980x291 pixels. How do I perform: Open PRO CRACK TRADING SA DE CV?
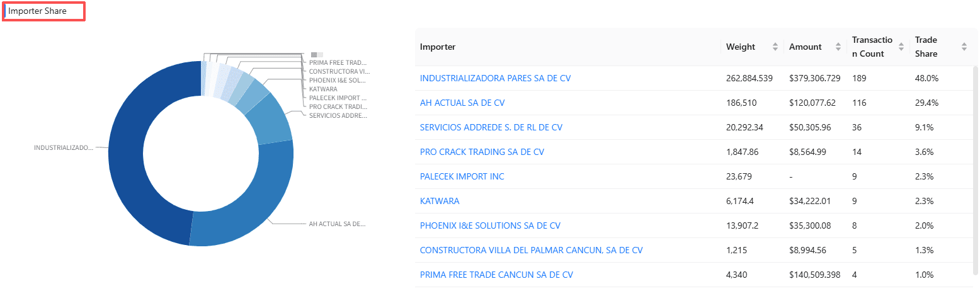(482, 152)
